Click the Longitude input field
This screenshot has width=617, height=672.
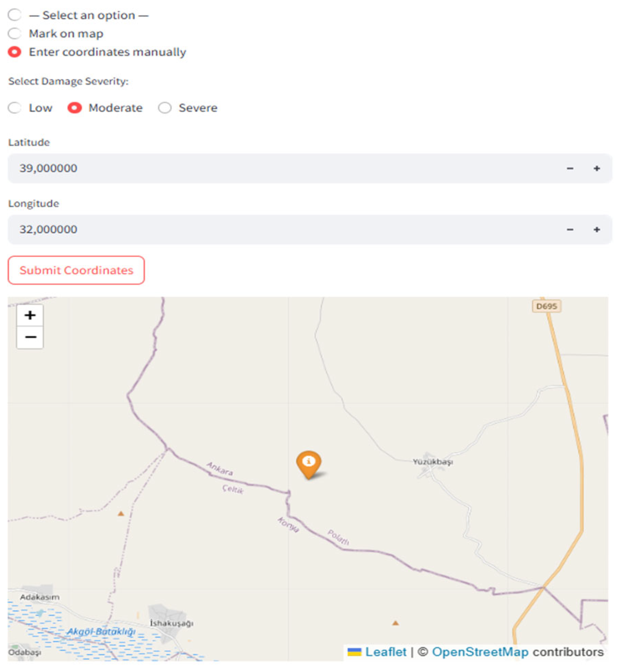273,230
